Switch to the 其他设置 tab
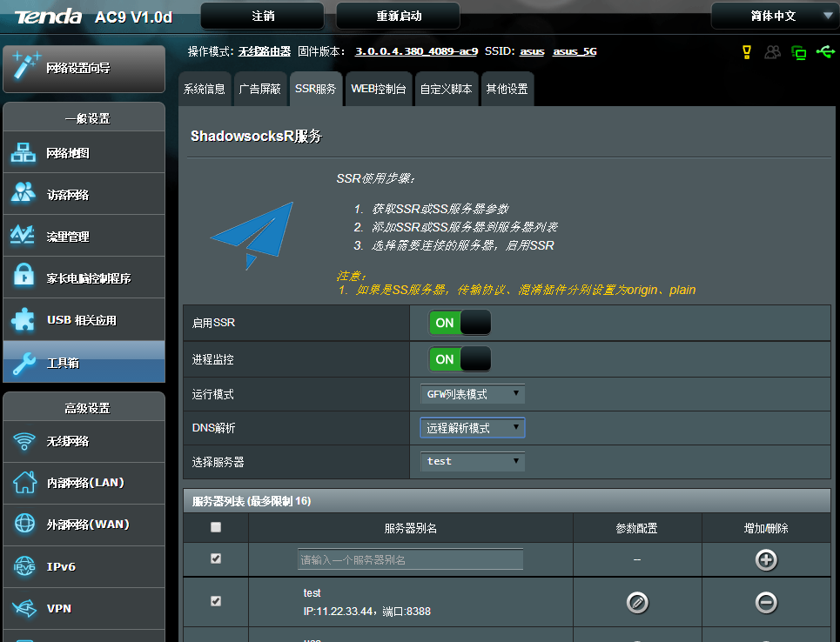840x642 pixels. coord(507,89)
